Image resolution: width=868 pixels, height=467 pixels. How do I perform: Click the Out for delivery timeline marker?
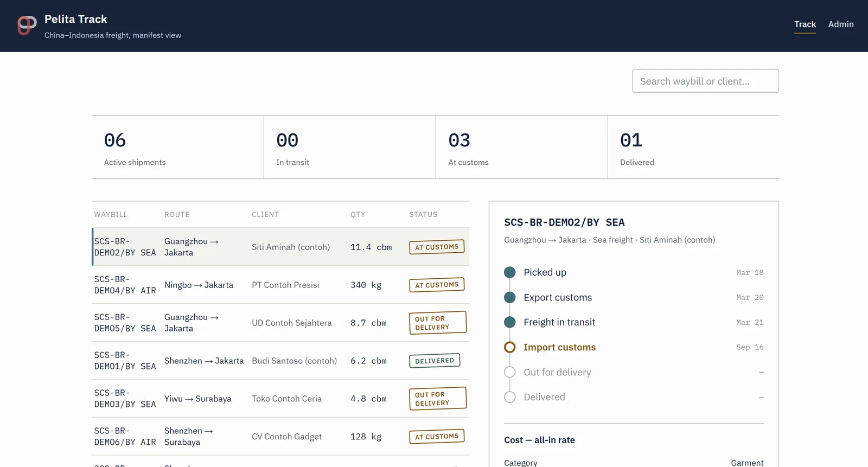(x=510, y=372)
